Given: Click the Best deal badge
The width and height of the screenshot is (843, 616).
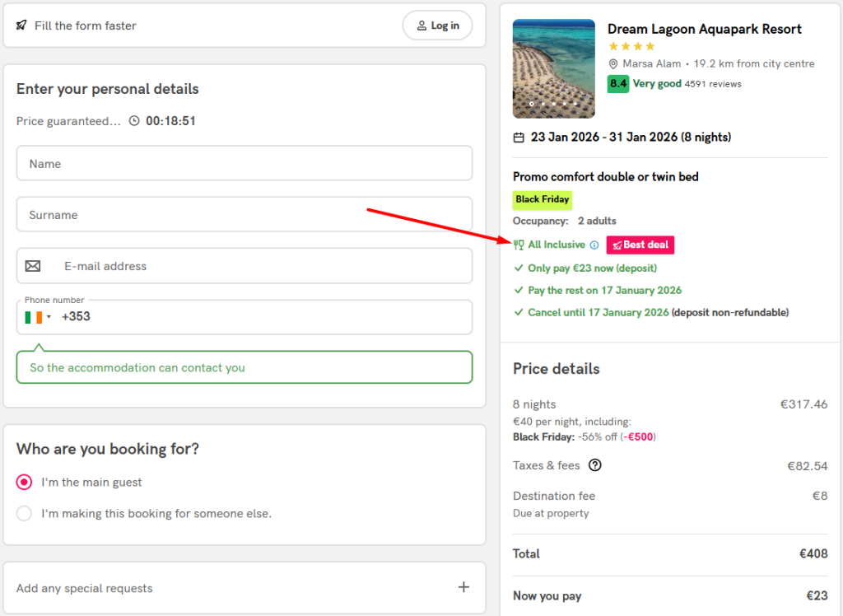Looking at the screenshot, I should pos(640,245).
